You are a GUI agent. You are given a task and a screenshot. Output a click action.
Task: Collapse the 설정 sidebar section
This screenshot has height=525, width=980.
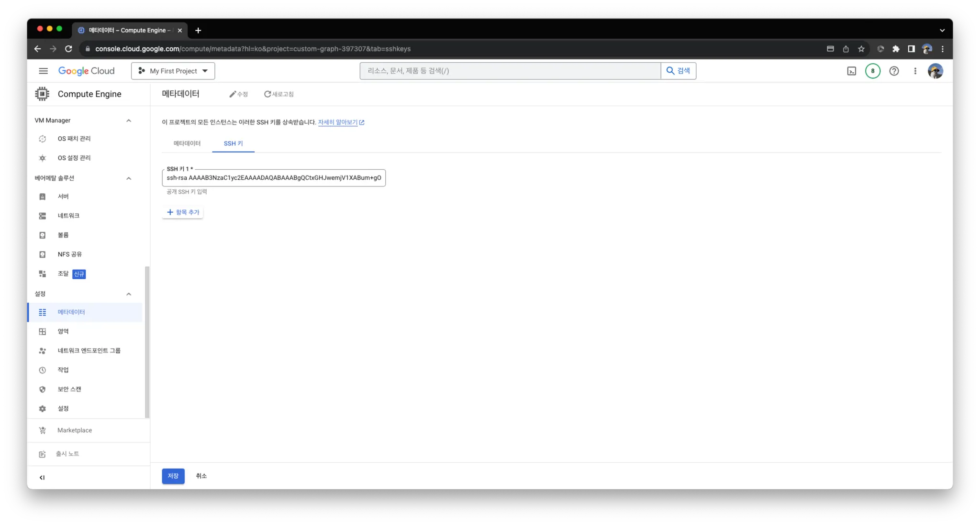click(128, 294)
